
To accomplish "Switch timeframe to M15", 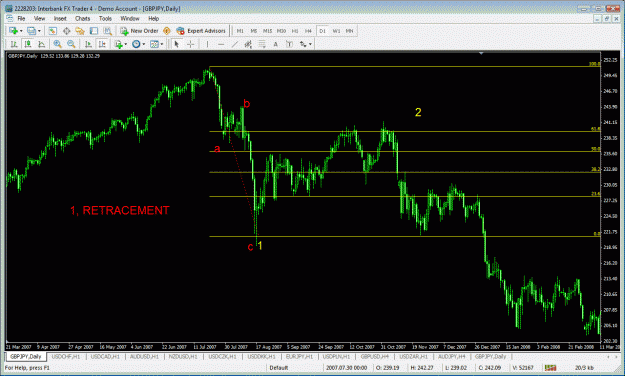I will pyautogui.click(x=267, y=31).
